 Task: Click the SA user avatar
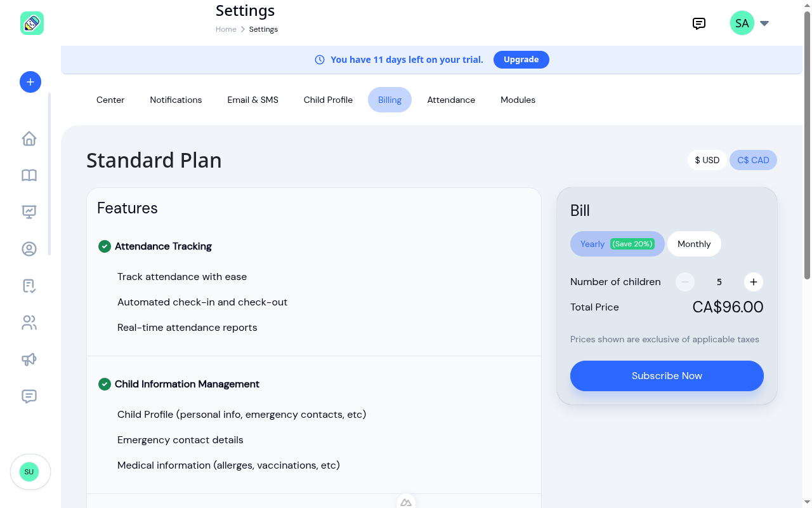pos(742,23)
